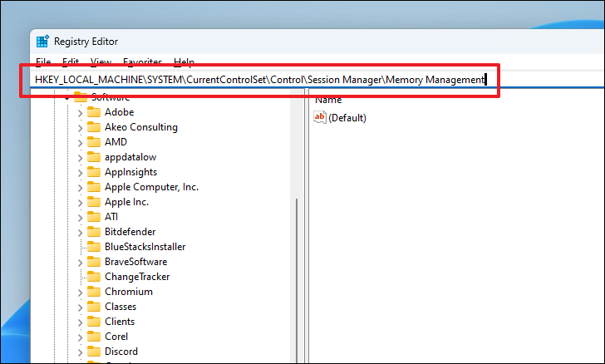Select the Adobe key label
605x364 pixels.
coord(119,112)
